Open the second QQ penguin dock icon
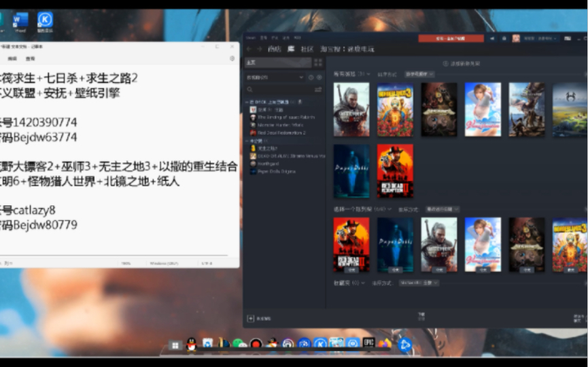Image resolution: width=588 pixels, height=367 pixels. coord(272,344)
